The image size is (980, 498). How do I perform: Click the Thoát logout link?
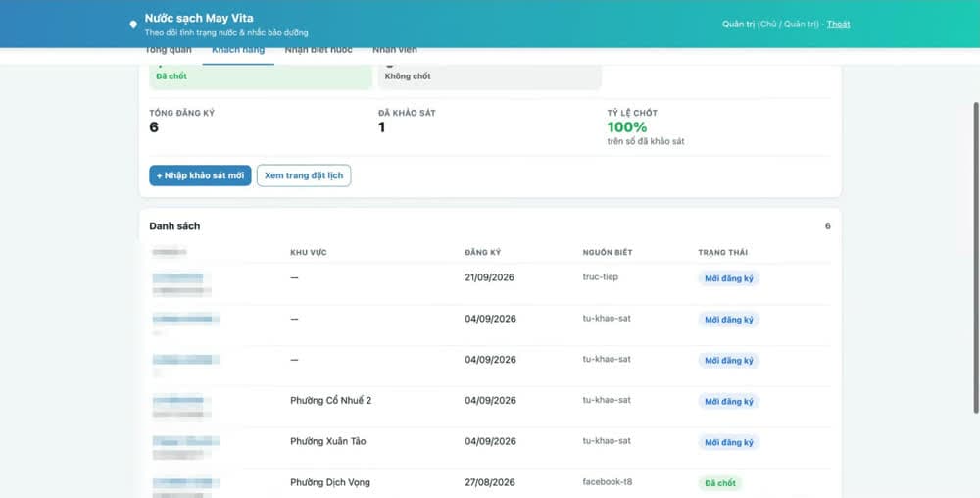pos(838,25)
